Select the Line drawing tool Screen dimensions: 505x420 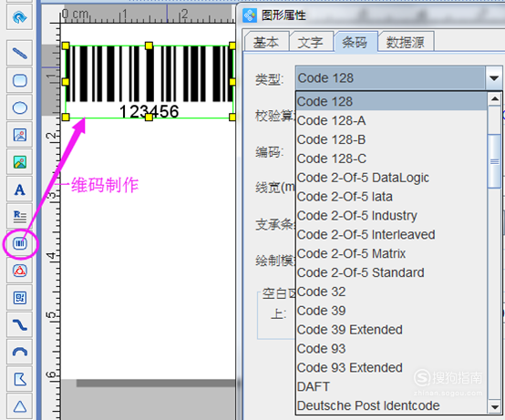20,53
